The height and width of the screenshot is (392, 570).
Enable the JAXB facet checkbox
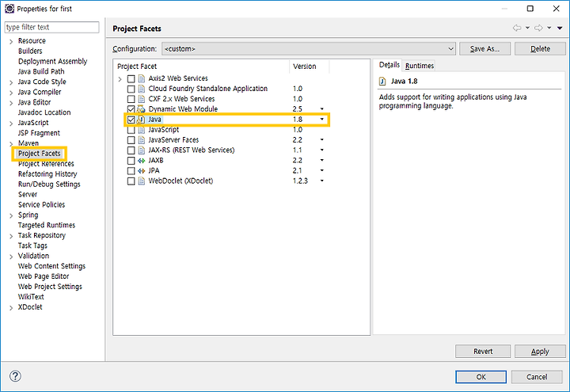pyautogui.click(x=131, y=160)
